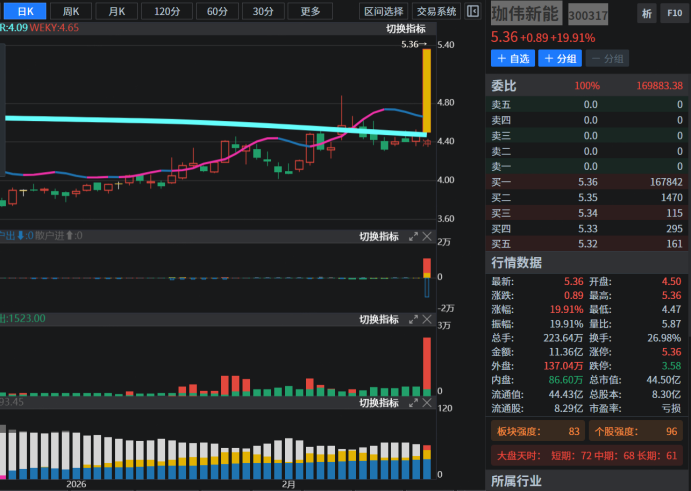Select the 60分 timeframe tab

point(216,11)
